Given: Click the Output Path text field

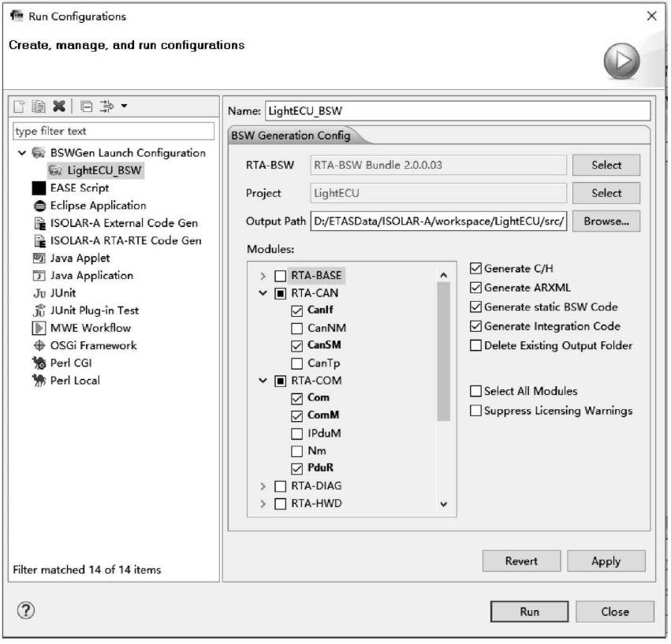Looking at the screenshot, I should point(439,222).
